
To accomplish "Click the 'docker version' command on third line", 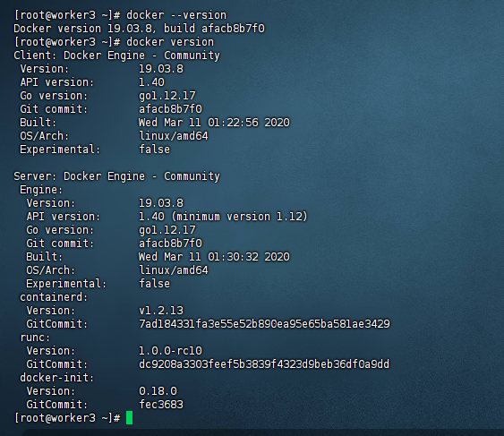I will (170, 42).
